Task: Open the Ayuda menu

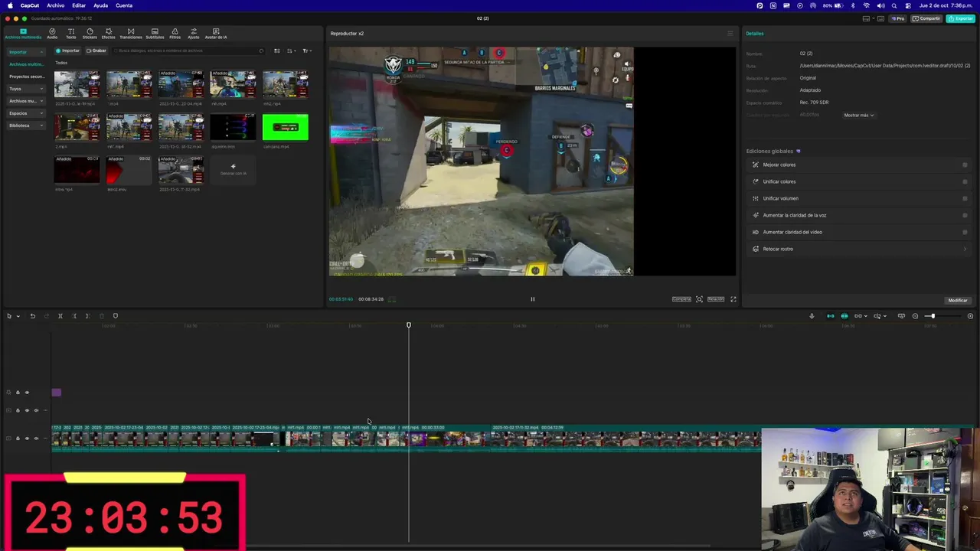Action: point(100,5)
